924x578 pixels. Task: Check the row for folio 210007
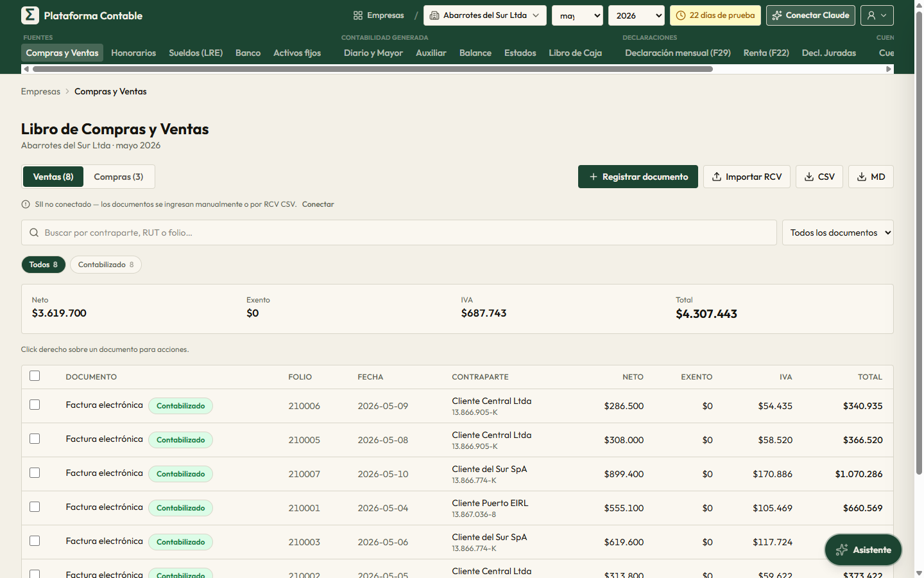(35, 473)
